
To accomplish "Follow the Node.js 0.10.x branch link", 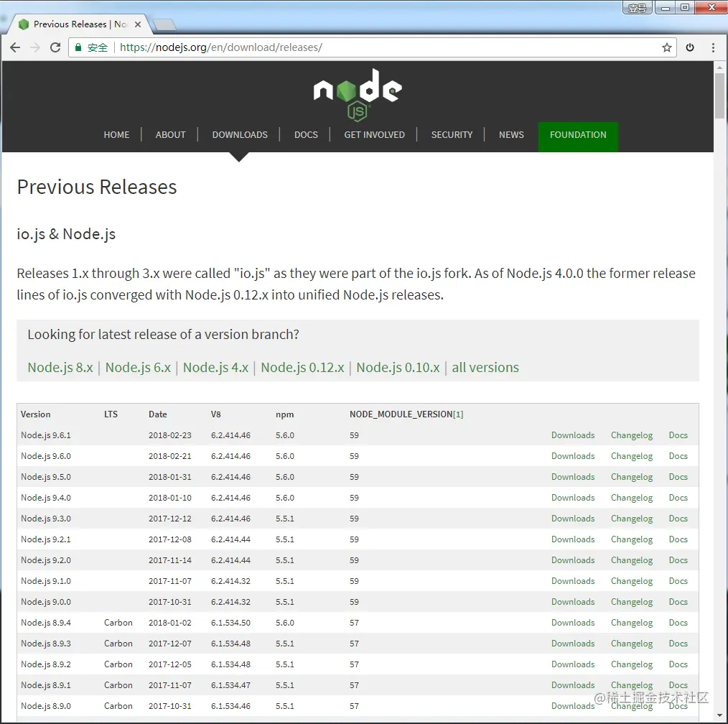I will pos(398,367).
